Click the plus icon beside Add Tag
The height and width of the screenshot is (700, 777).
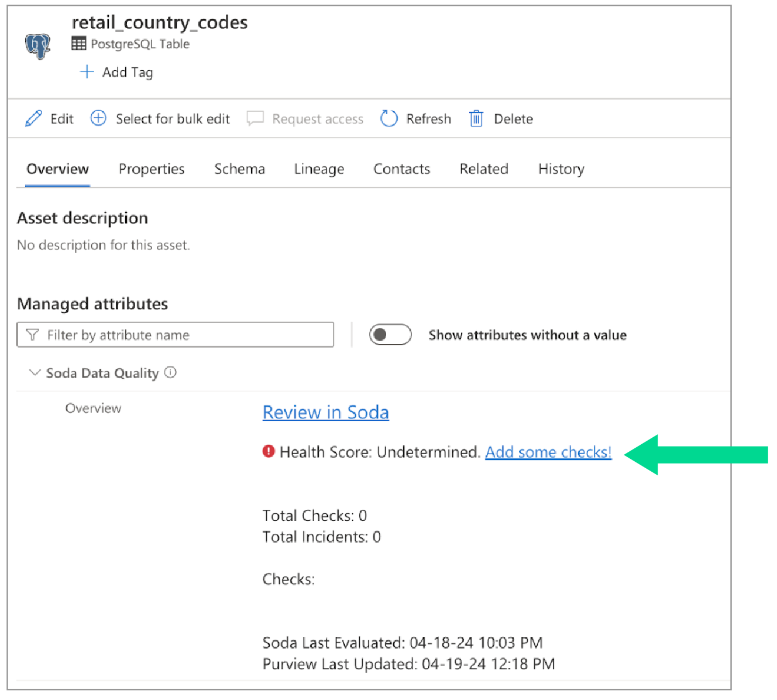(x=87, y=72)
